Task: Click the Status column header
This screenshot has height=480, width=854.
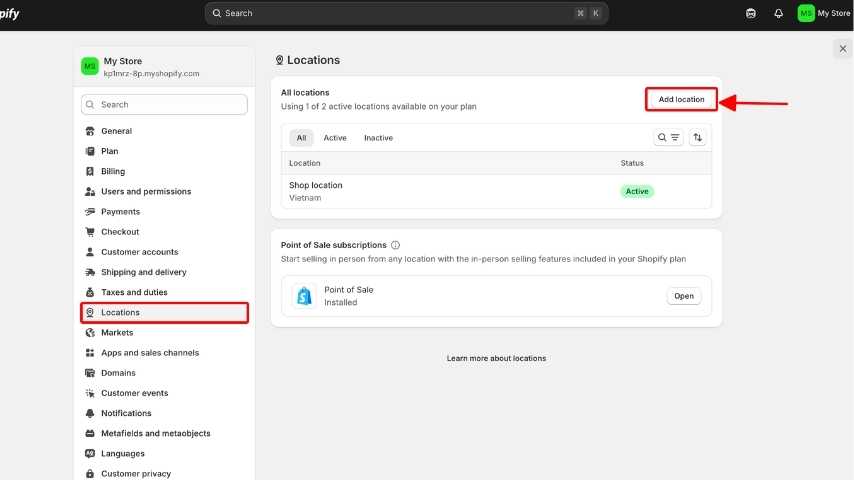Action: click(x=632, y=163)
